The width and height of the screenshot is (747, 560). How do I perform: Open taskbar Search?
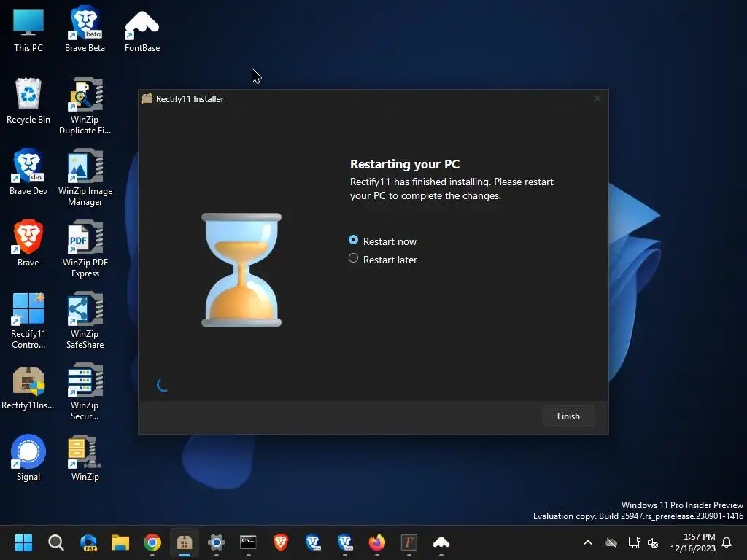(55, 542)
